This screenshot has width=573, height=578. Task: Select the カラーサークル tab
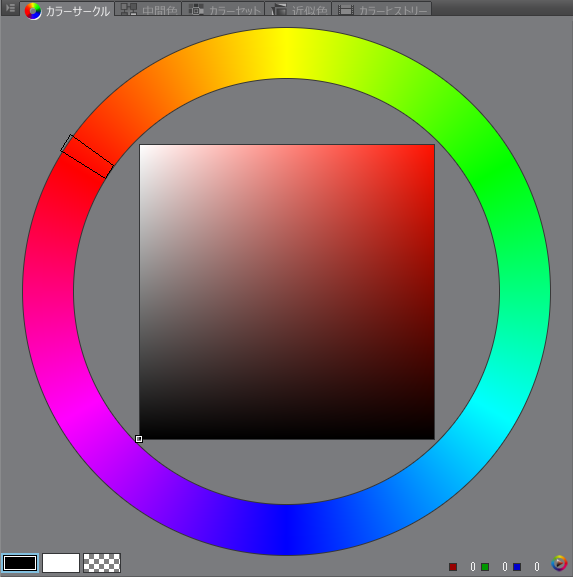pyautogui.click(x=67, y=11)
